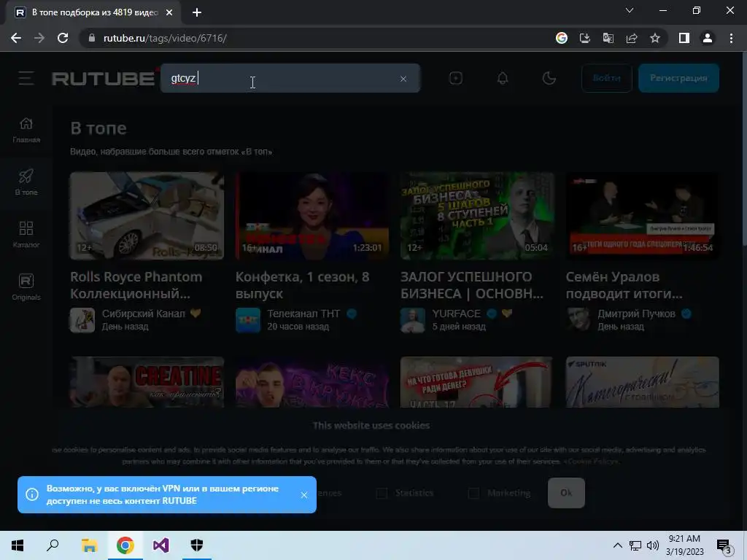747x560 pixels.
Task: Go forward in browser history
Action: pyautogui.click(x=39, y=38)
